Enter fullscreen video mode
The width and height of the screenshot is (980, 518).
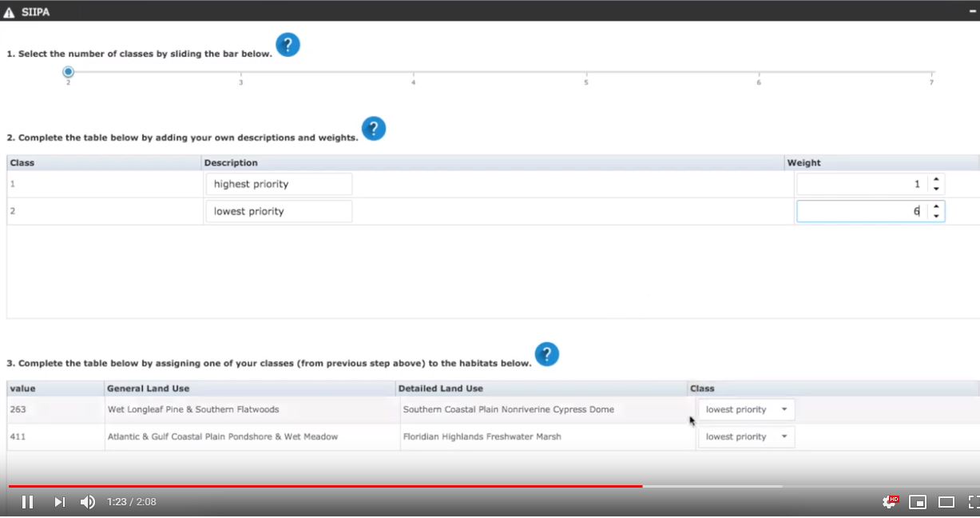coord(974,502)
